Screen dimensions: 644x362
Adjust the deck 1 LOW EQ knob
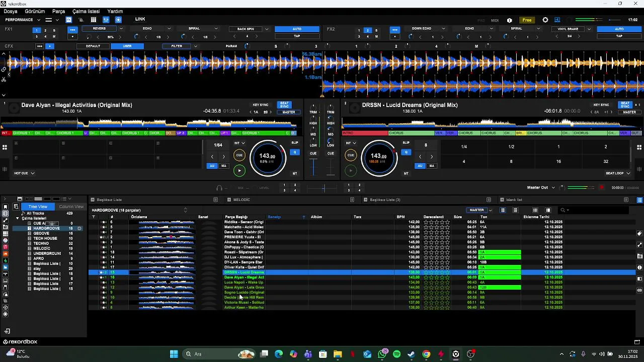313,141
